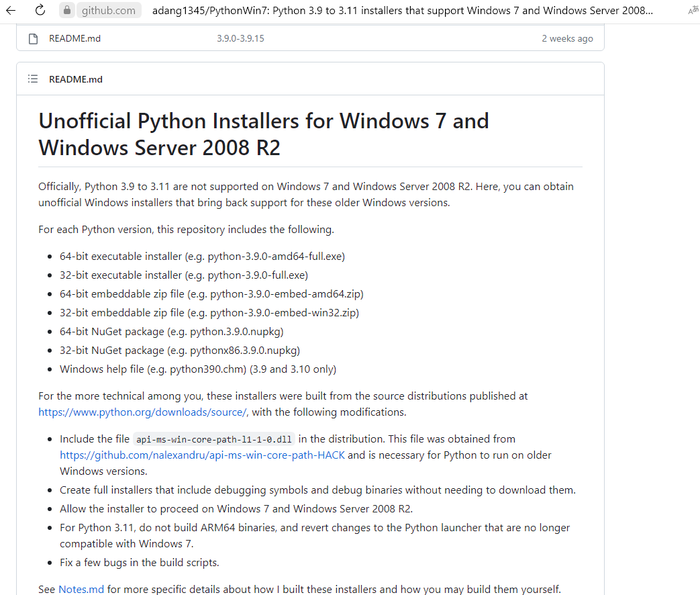Reload the page with the refresh icon
Screen dimensions: 700x595
[40, 10]
